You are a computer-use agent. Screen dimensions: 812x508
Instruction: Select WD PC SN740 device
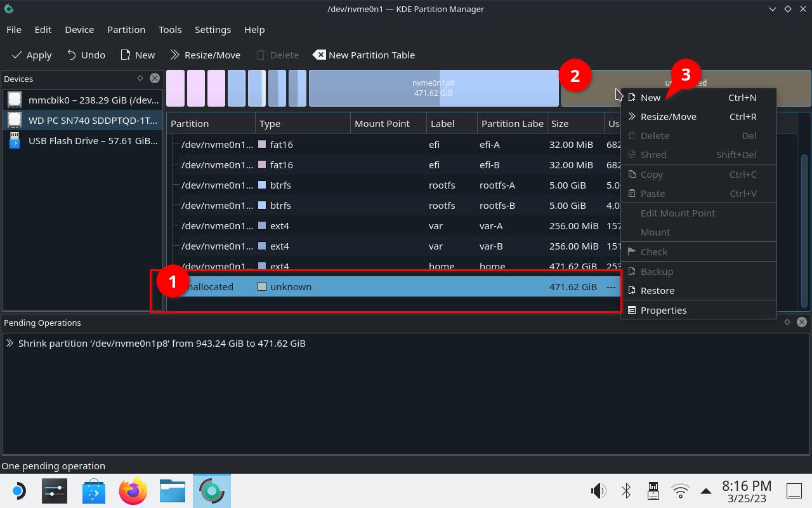click(x=82, y=120)
